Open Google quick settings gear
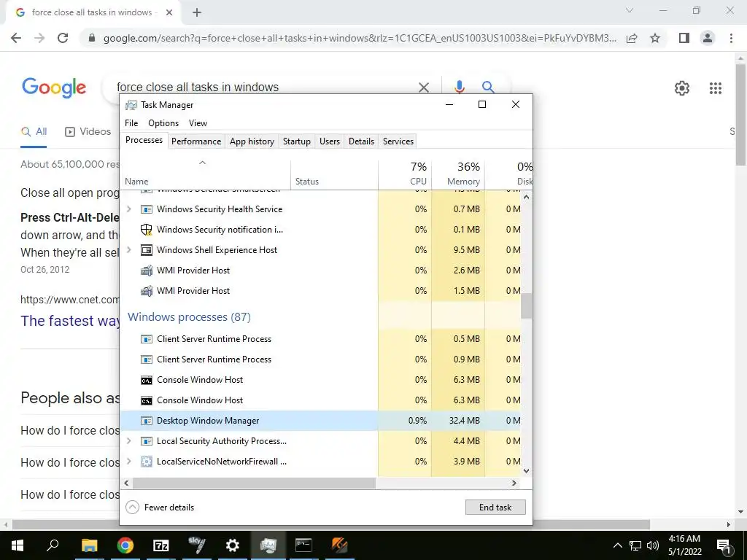The width and height of the screenshot is (747, 560). 682,88
